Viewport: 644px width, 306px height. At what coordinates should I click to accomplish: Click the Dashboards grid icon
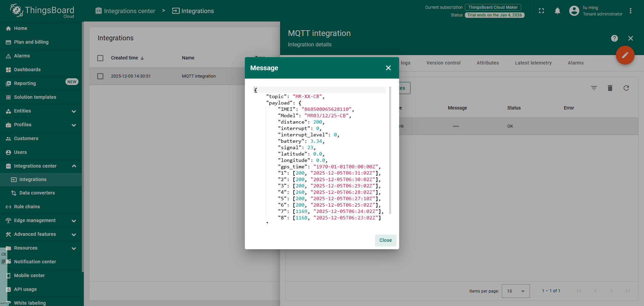[x=8, y=70]
